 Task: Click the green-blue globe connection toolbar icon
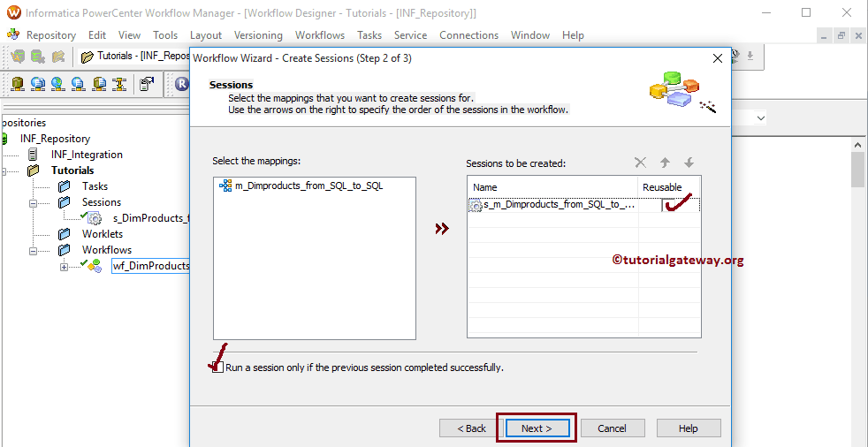[57, 84]
